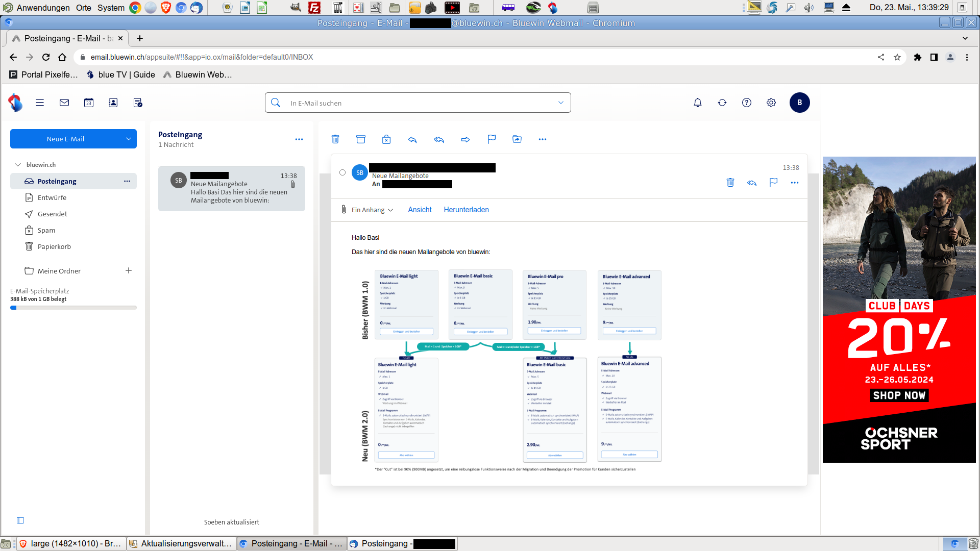Click the Herunterladen link

pos(466,210)
